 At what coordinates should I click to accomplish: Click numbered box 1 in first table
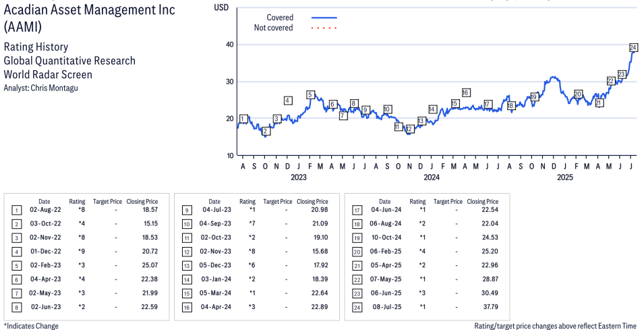point(16,211)
